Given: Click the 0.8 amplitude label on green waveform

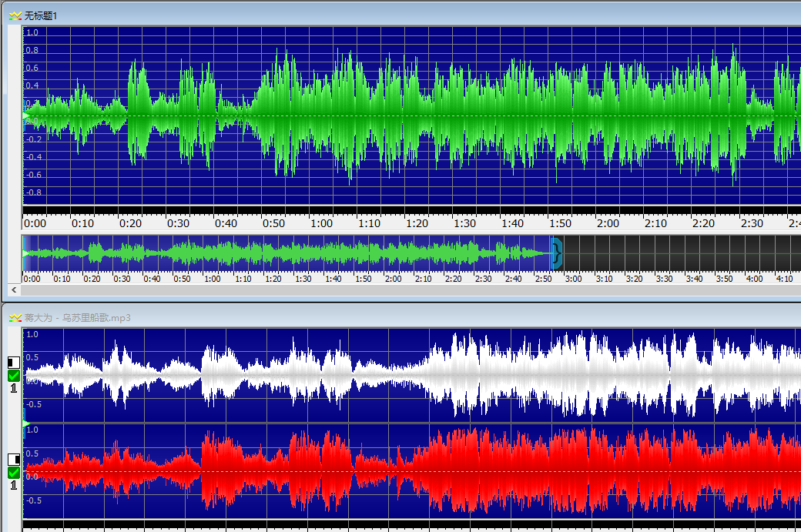Looking at the screenshot, I should tap(32, 50).
